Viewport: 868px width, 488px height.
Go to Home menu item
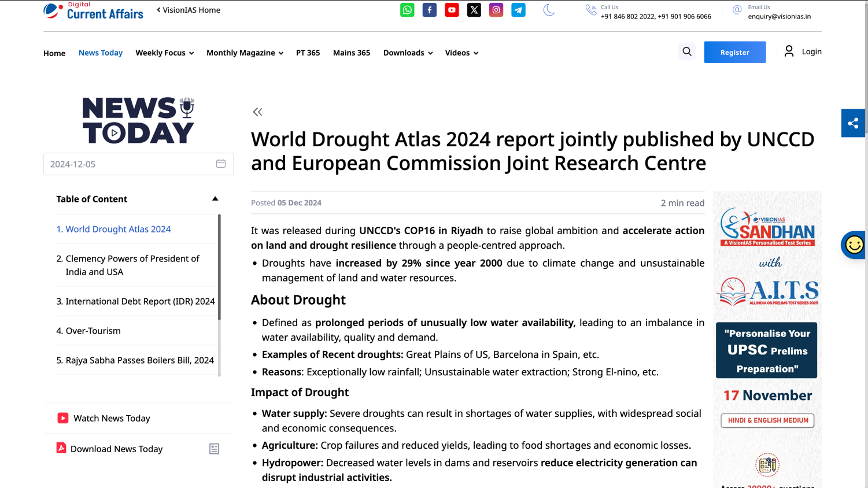pos(54,53)
